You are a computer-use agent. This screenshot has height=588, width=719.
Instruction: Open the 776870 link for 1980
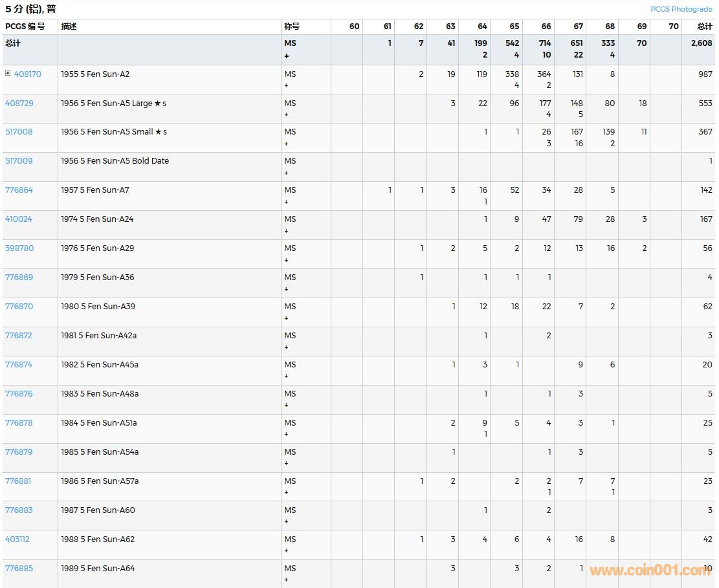pyautogui.click(x=19, y=307)
